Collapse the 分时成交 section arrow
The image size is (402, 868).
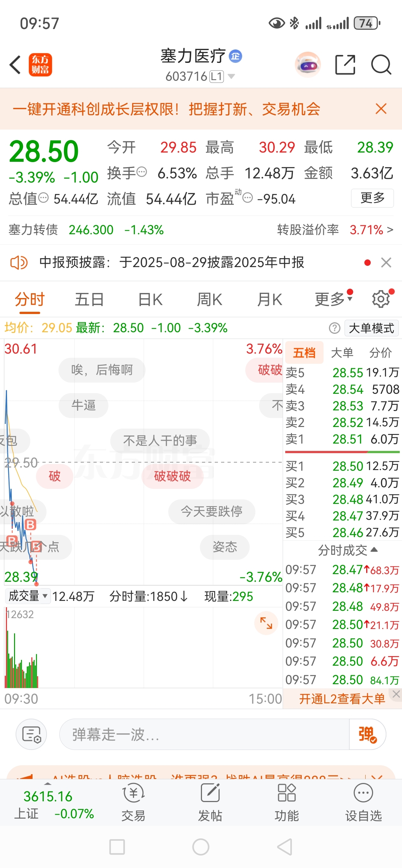(x=374, y=550)
